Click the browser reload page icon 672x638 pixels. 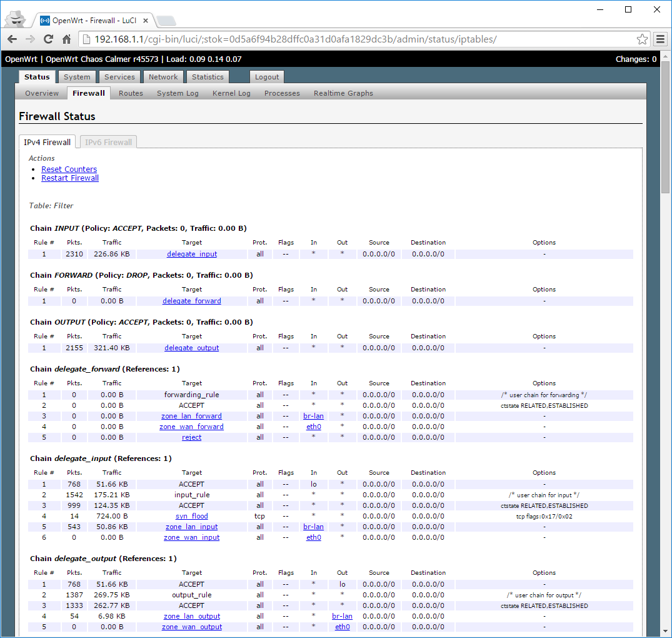(48, 39)
